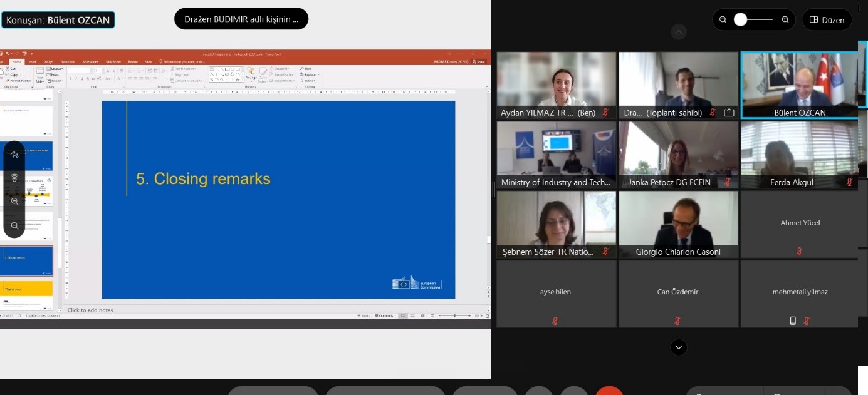
Task: Zoom in on shared content via floating toolbar
Action: coord(14,202)
